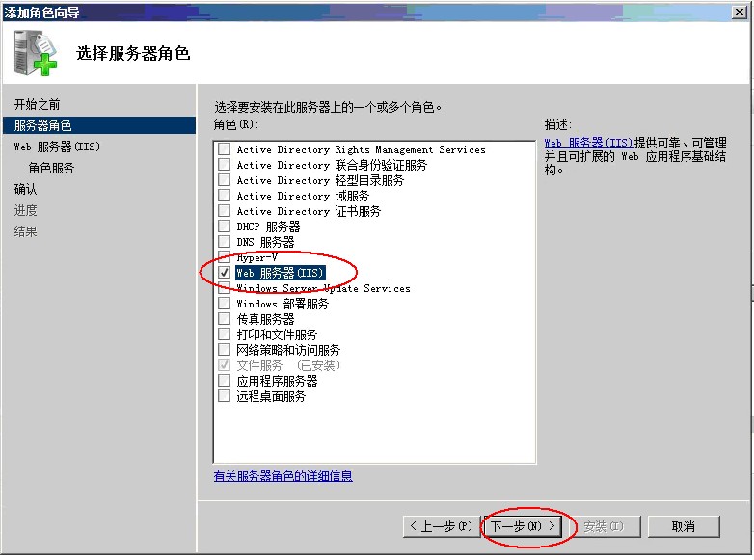This screenshot has height=560, width=754.
Task: Open the 角色服务 sidebar sub-step
Action: pos(51,168)
